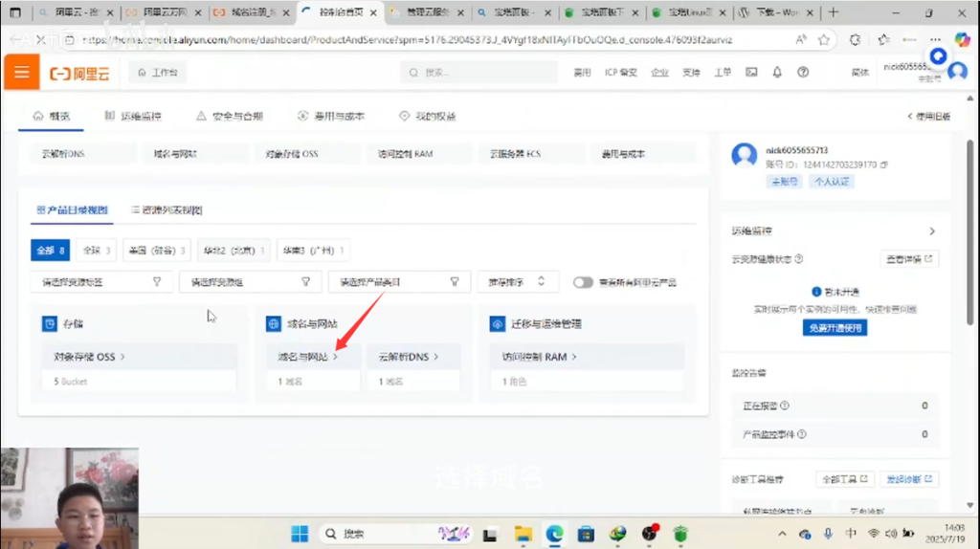Viewport: 980px width, 549px height.
Task: Open the 请选择资源组 filter dropdown
Action: click(251, 282)
